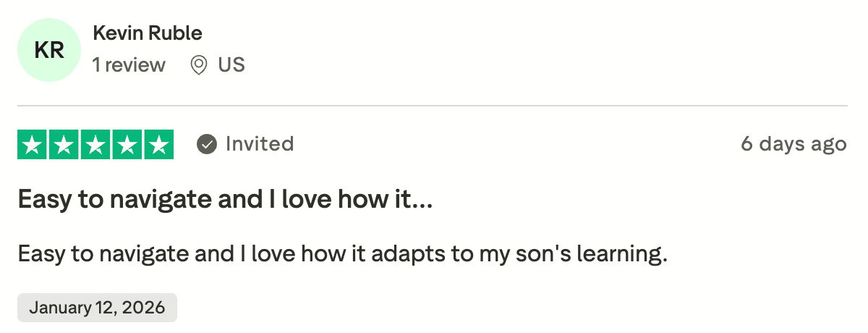
Task: Click the January 12, 2026 date badge
Action: [x=97, y=307]
